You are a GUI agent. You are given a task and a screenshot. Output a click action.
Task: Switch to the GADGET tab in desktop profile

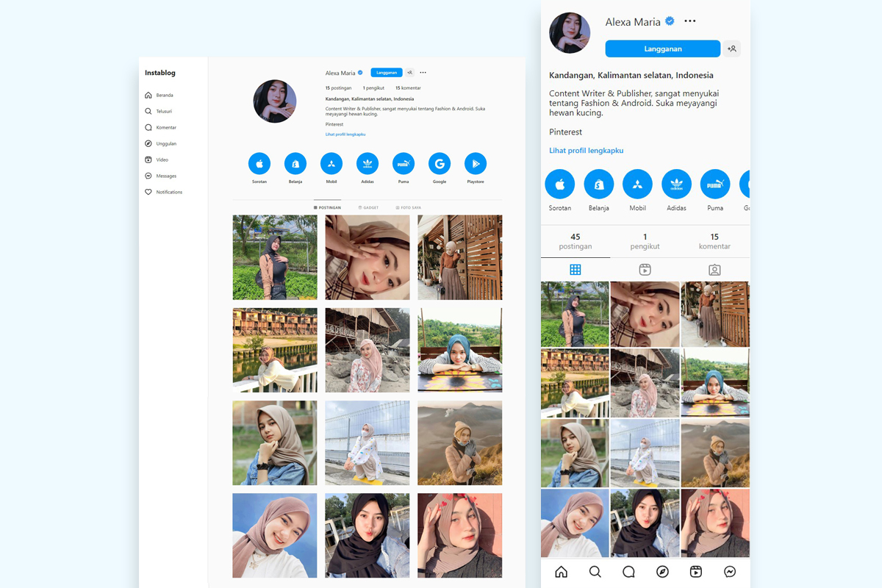point(368,208)
